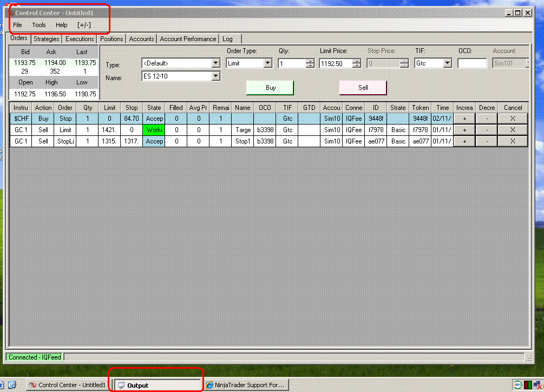Click the TIF column header

287,108
